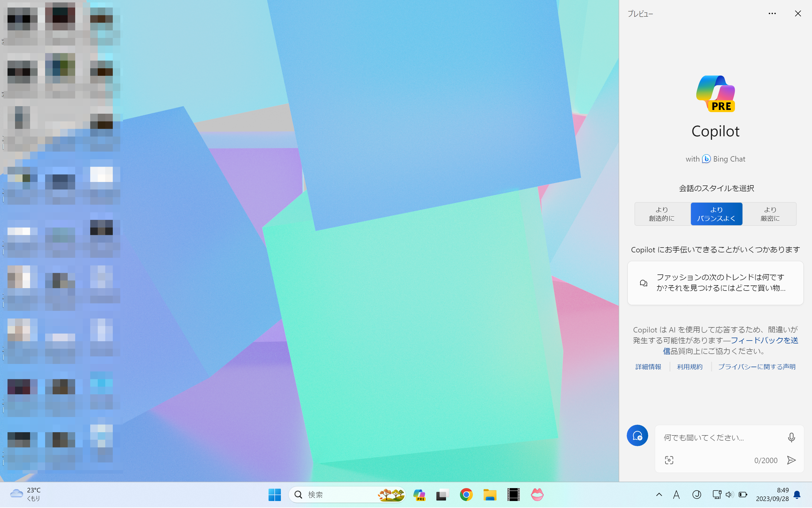Click the 0/2000 character counter text
This screenshot has height=508, width=812.
(x=766, y=460)
